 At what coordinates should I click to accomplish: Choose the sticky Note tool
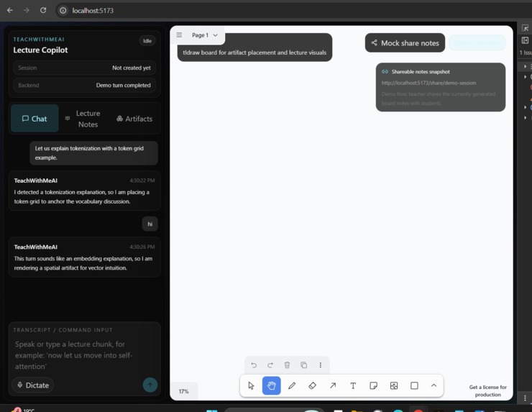(x=373, y=385)
